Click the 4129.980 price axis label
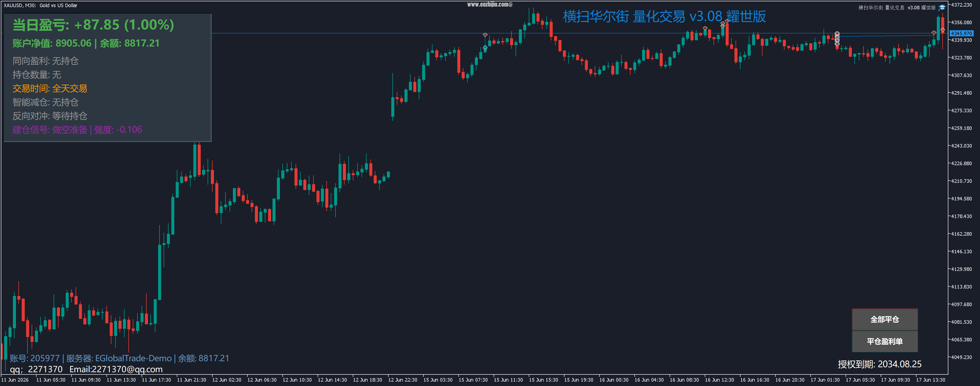The width and height of the screenshot is (980, 386). (x=961, y=269)
